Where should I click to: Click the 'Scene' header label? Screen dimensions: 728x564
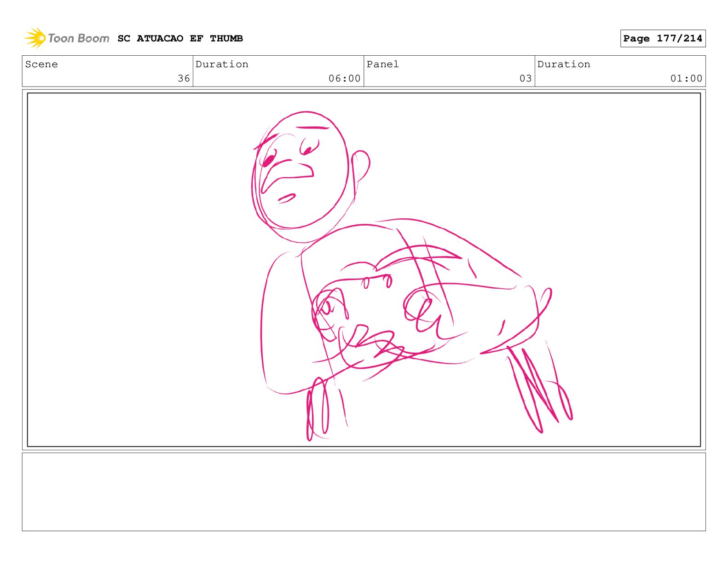tap(41, 64)
